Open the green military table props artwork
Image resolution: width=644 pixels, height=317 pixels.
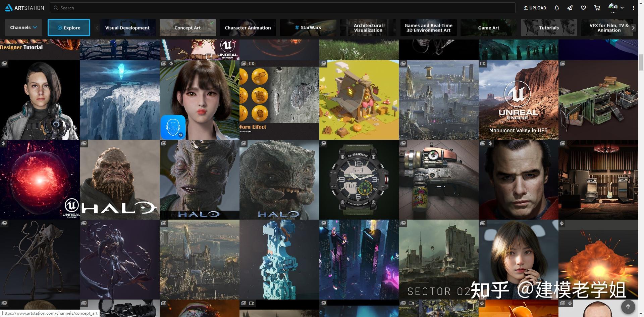[598, 100]
